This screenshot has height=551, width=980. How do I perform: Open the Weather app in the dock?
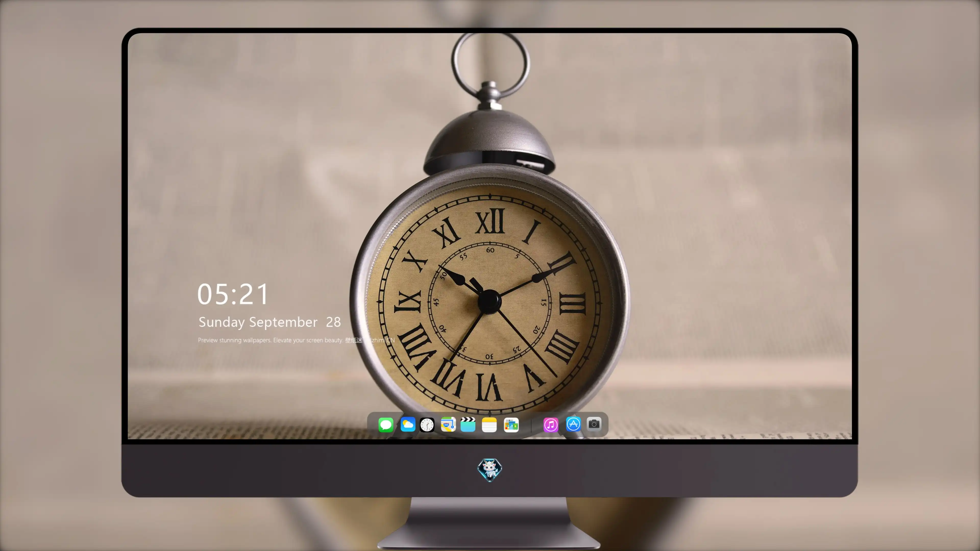408,424
